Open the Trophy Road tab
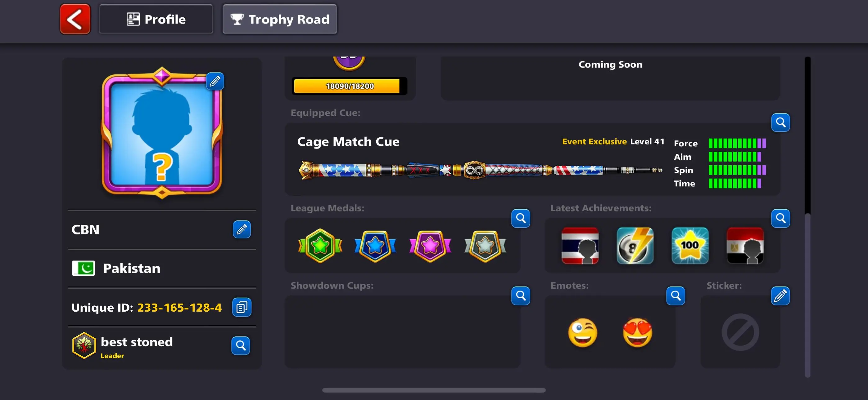This screenshot has height=400, width=868. 280,19
